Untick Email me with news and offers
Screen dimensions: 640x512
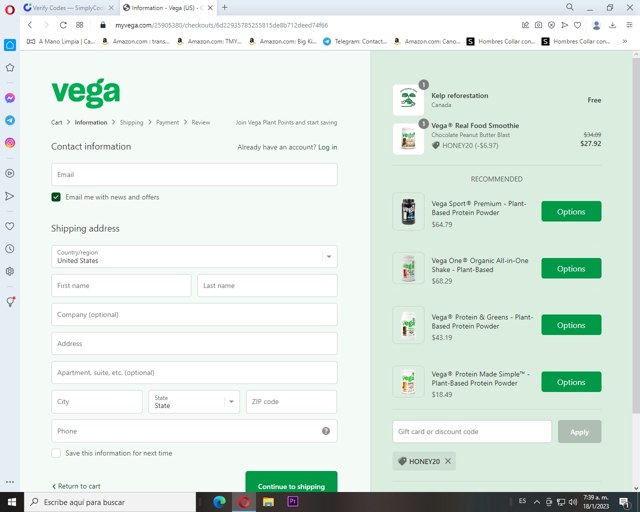56,197
